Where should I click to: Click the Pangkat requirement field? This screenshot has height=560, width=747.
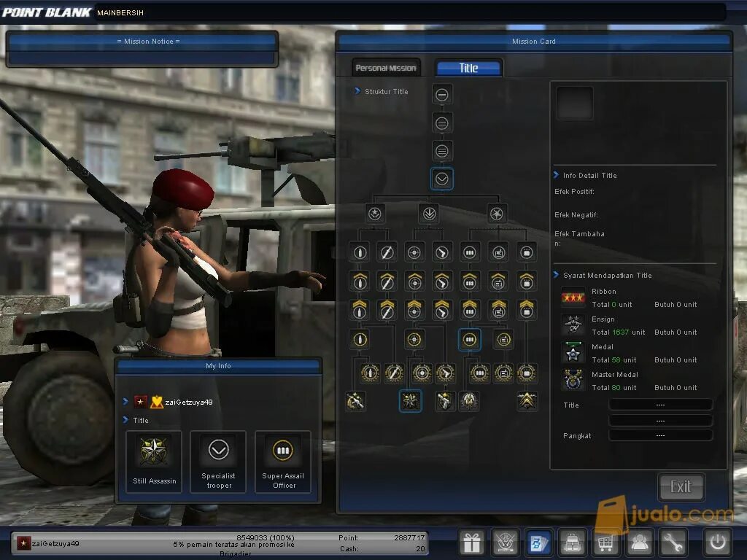click(x=660, y=436)
